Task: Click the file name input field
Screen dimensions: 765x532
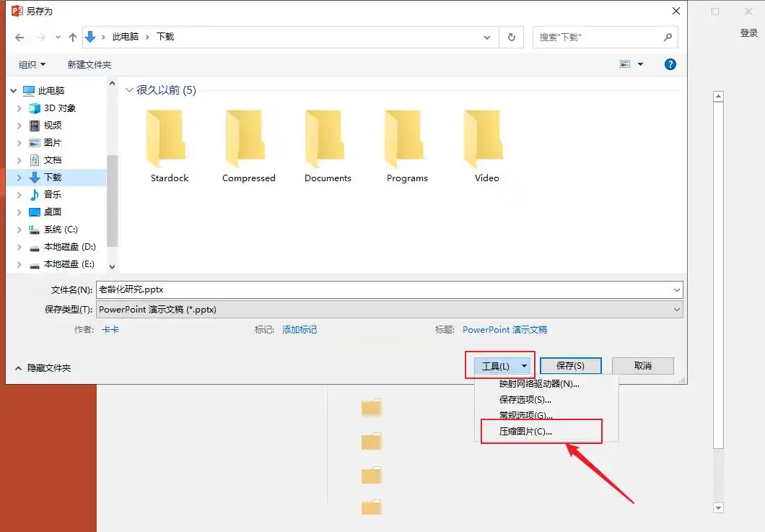Action: 389,290
